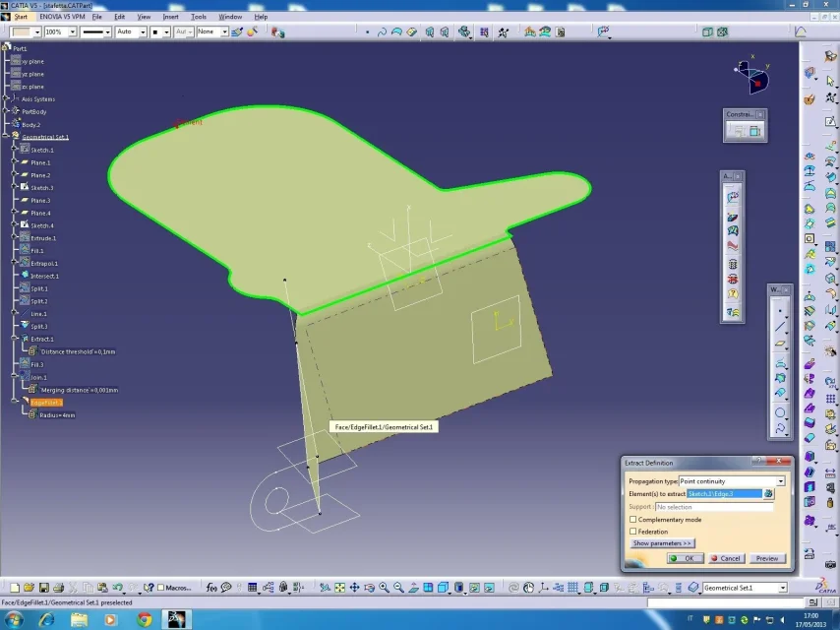Click the Google Chrome taskbar icon
This screenshot has width=840, height=630.
[145, 619]
